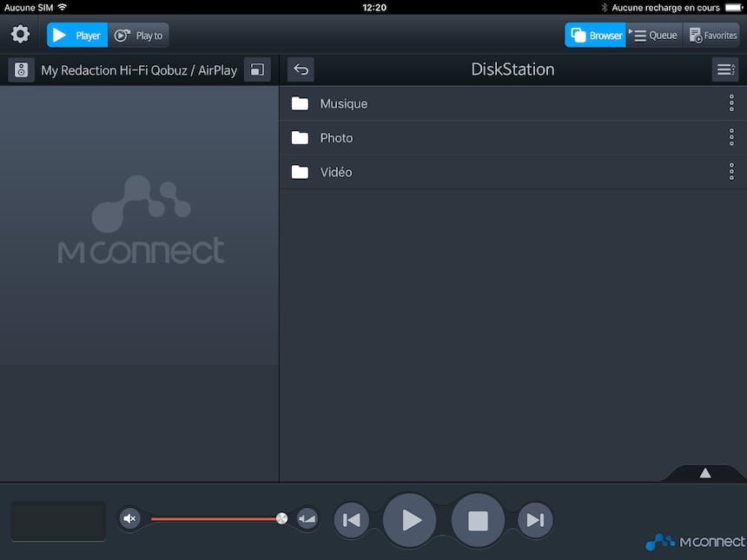Open options menu for Vidéo

pyautogui.click(x=731, y=172)
